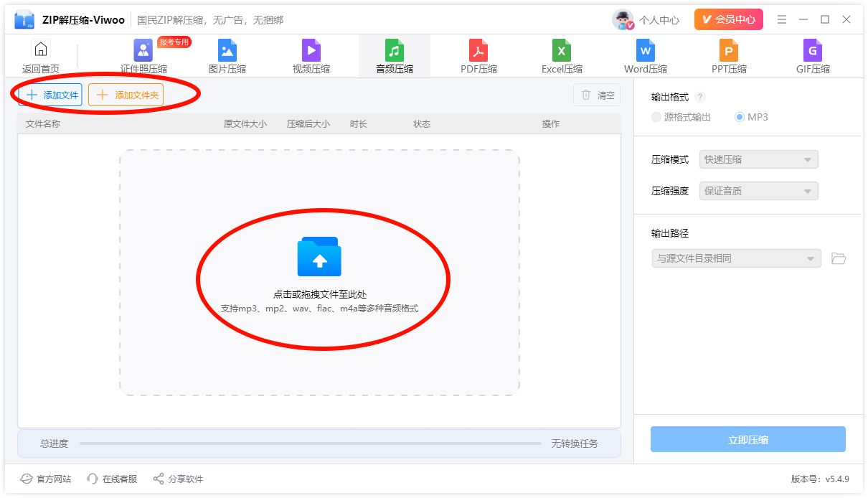Screen dimensions: 868x498
Task: Open 视频压缩 video compression tool
Action: [311, 57]
